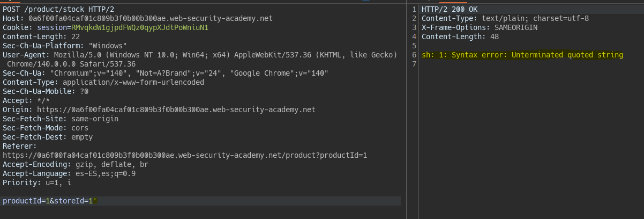Viewport: 644px width, 219px height.
Task: Click the Referer URL with productId=1
Action: pos(185,155)
